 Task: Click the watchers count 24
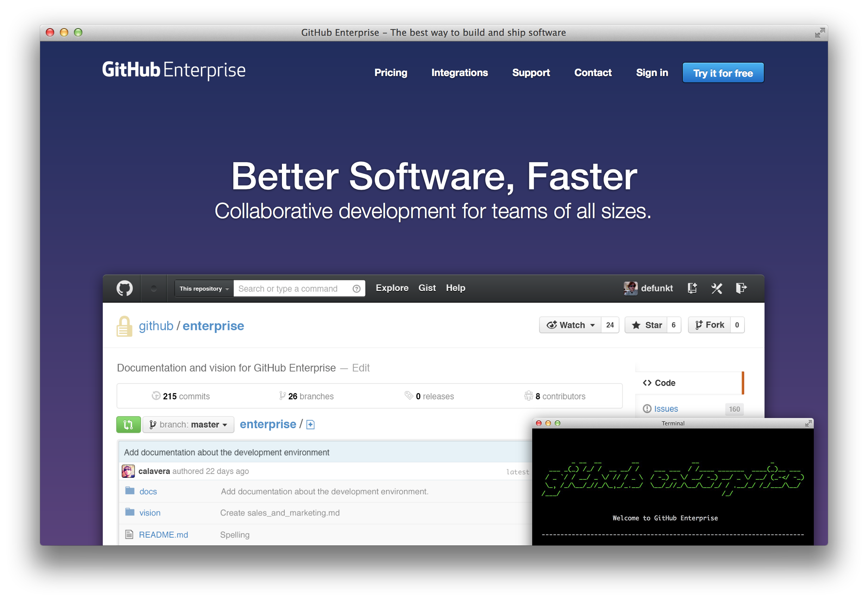click(x=610, y=325)
